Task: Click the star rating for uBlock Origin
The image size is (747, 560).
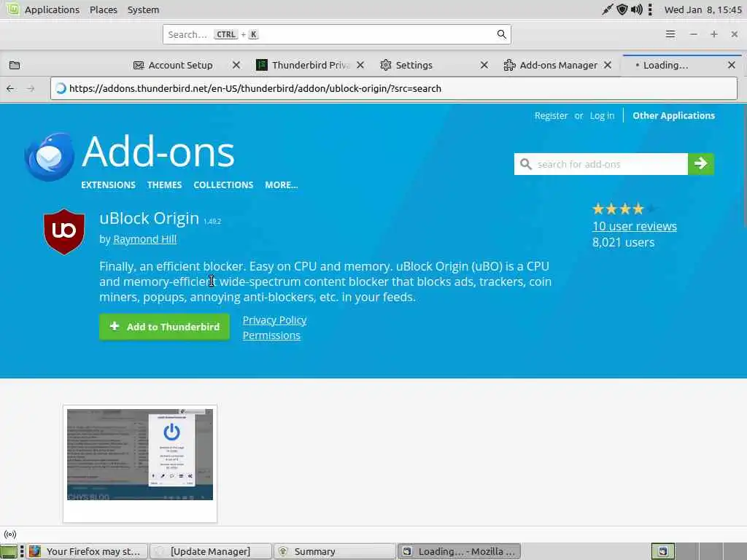Action: click(624, 209)
